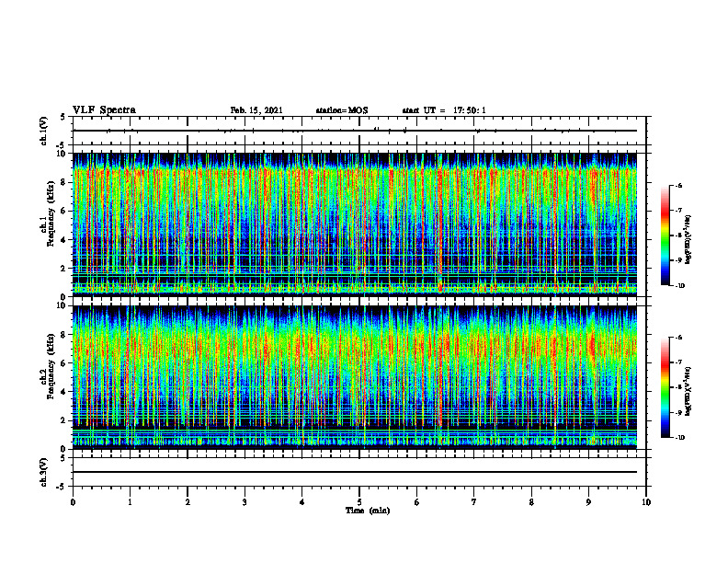The height and width of the screenshot is (563, 728).
Task: Click the "station=MOS" header label
Action: (x=342, y=110)
